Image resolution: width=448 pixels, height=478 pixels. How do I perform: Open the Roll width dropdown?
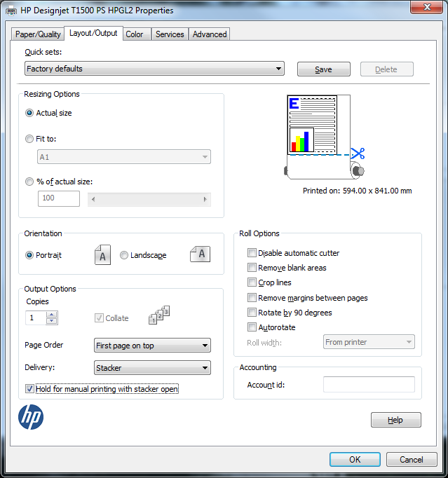tap(369, 342)
